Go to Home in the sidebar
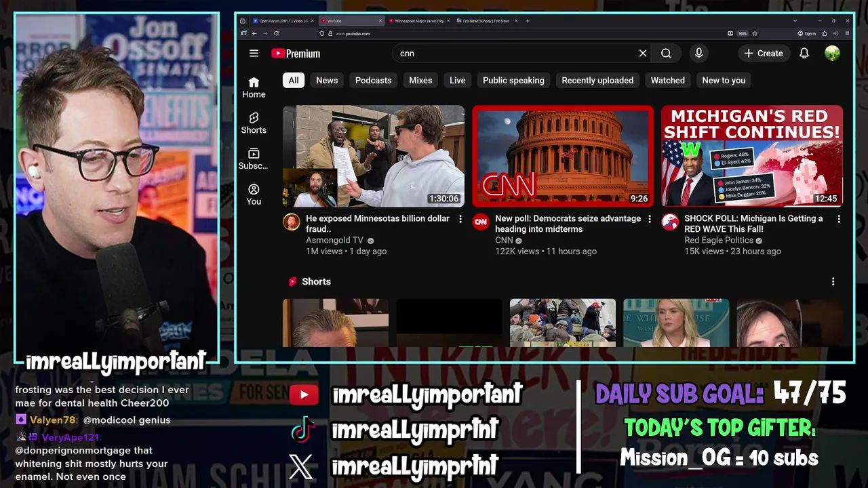 point(254,87)
